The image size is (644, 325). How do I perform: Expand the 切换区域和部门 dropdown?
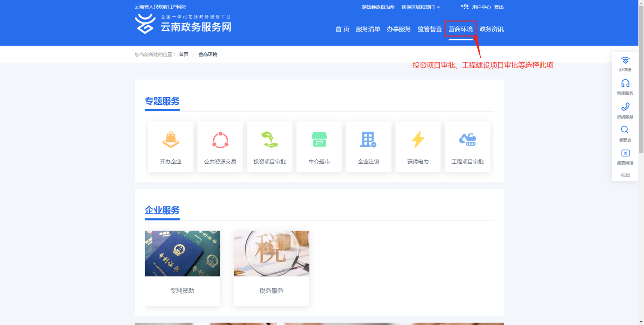tap(420, 7)
